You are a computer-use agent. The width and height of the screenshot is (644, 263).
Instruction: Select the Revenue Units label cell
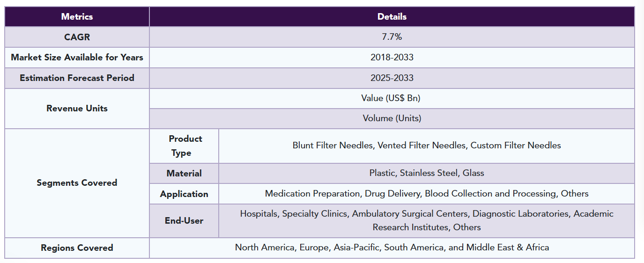[77, 109]
